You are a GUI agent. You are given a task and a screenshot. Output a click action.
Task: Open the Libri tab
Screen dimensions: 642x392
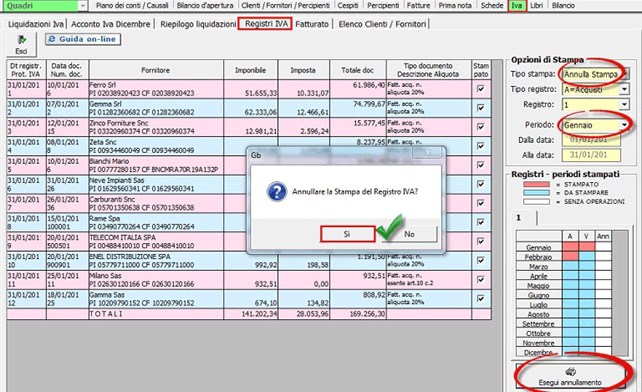click(x=537, y=6)
